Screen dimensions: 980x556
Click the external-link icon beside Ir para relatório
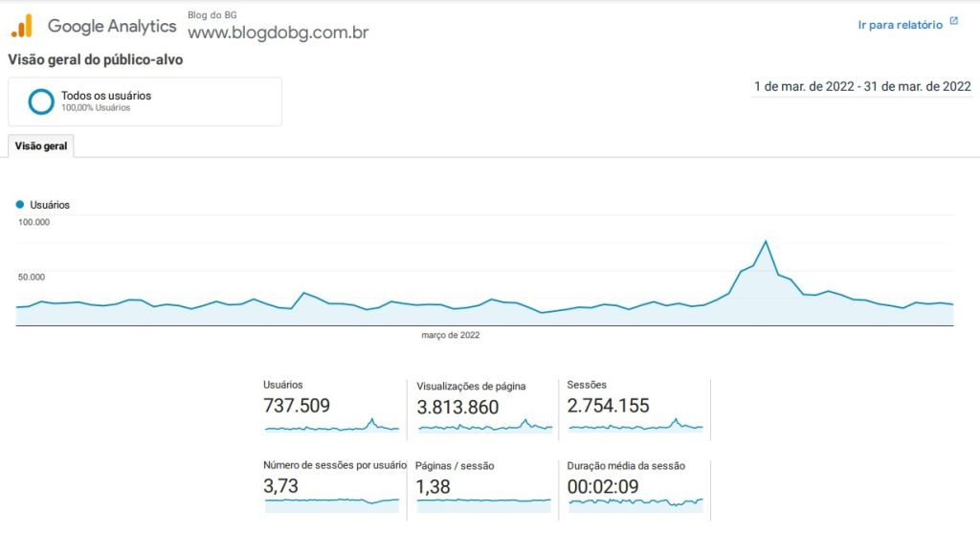click(x=954, y=21)
